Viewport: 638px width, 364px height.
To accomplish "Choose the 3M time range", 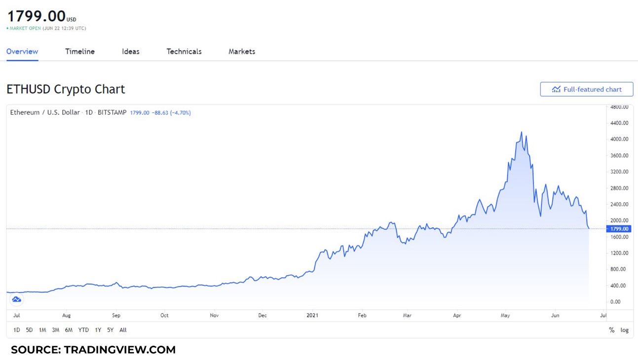I will [x=55, y=330].
